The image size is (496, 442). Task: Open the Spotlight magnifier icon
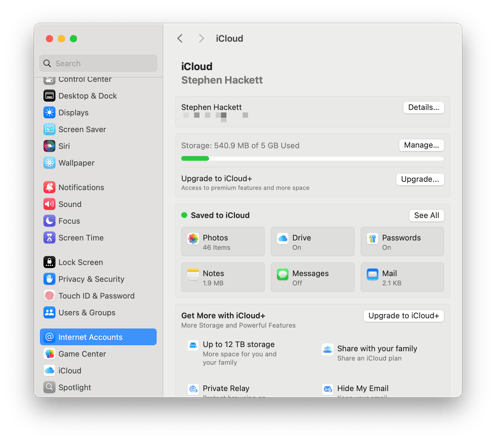[49, 387]
